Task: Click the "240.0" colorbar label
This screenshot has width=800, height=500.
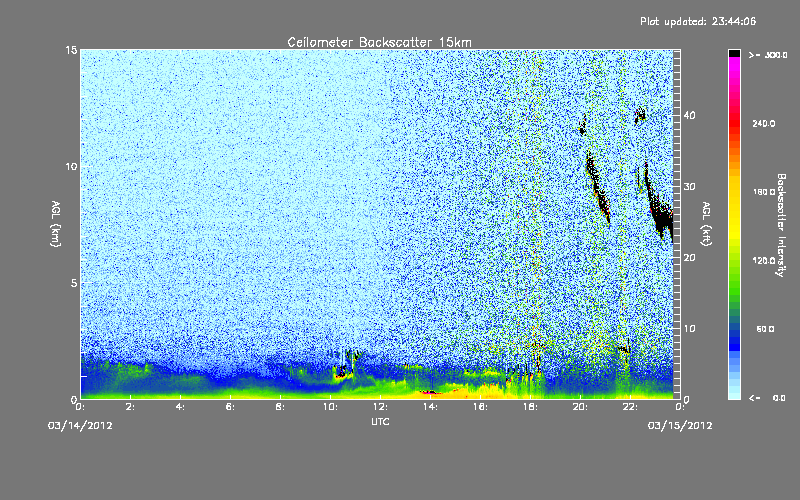Action: (764, 124)
